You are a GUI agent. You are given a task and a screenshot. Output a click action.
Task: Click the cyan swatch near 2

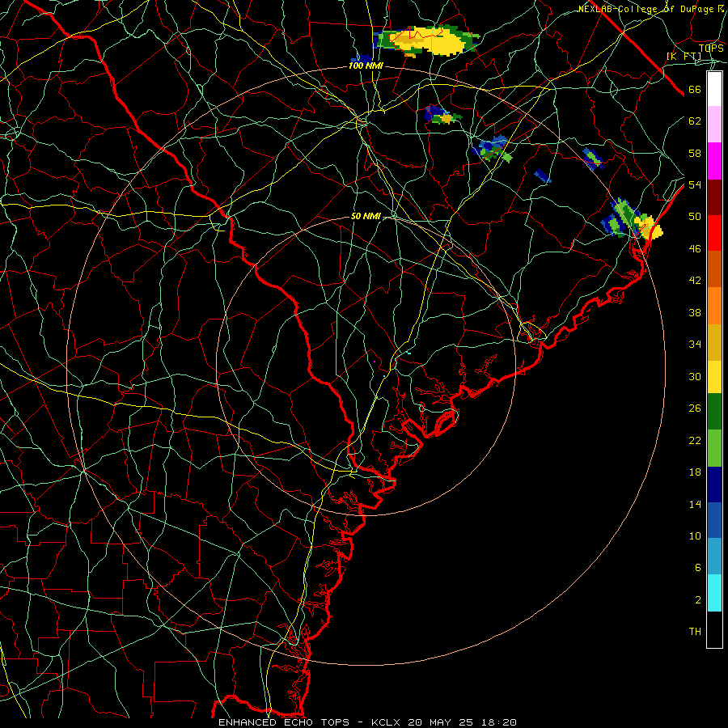(714, 592)
